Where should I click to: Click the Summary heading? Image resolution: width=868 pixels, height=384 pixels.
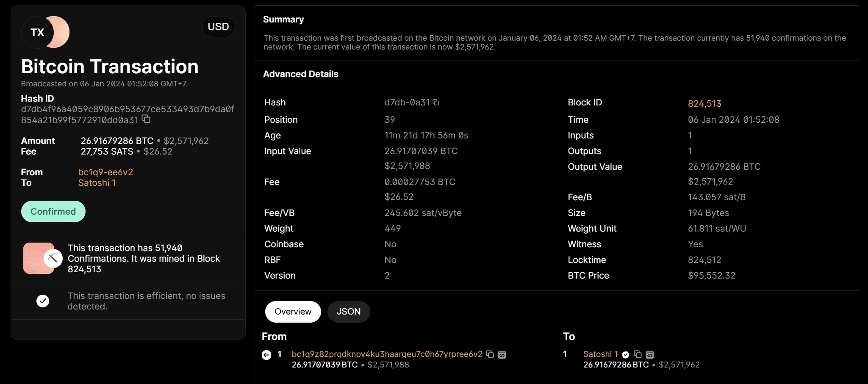283,19
